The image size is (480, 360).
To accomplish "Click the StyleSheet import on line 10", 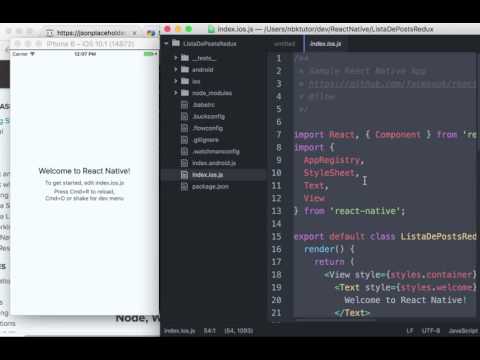I will 329,173.
